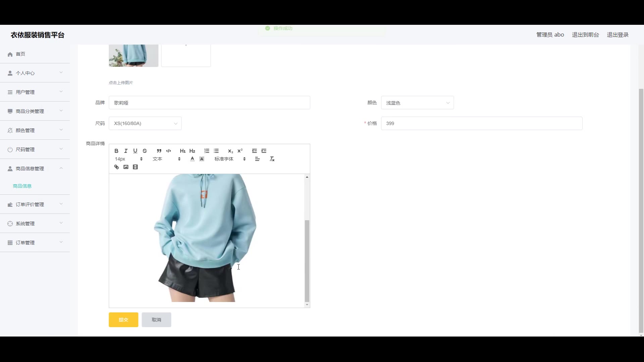644x362 pixels.
Task: Cancel editing with 取消 button
Action: coord(156,320)
